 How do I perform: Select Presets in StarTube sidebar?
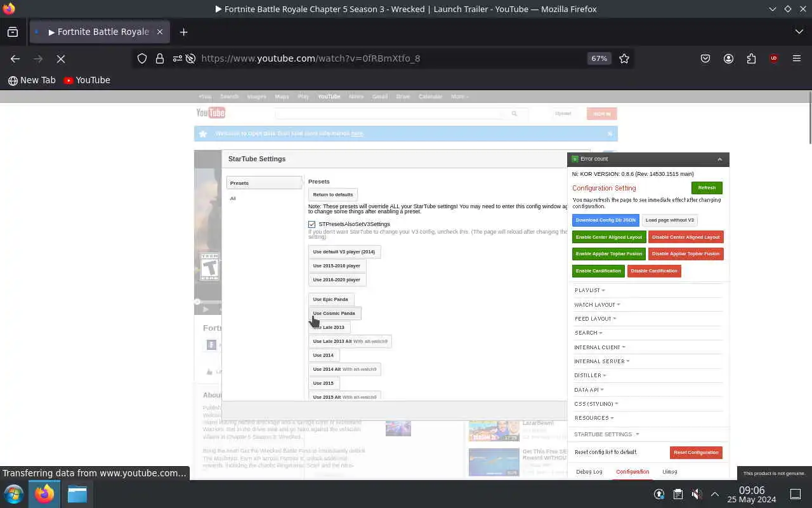(x=264, y=183)
